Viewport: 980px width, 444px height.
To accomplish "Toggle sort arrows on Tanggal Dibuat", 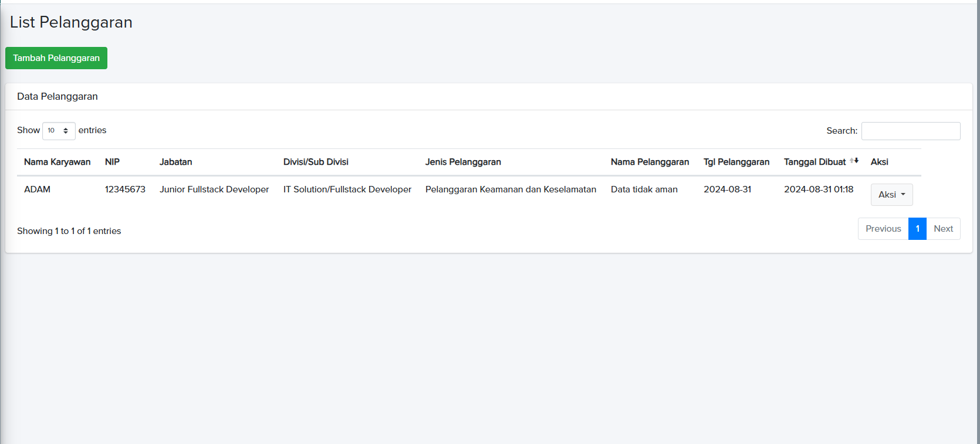I will [854, 161].
